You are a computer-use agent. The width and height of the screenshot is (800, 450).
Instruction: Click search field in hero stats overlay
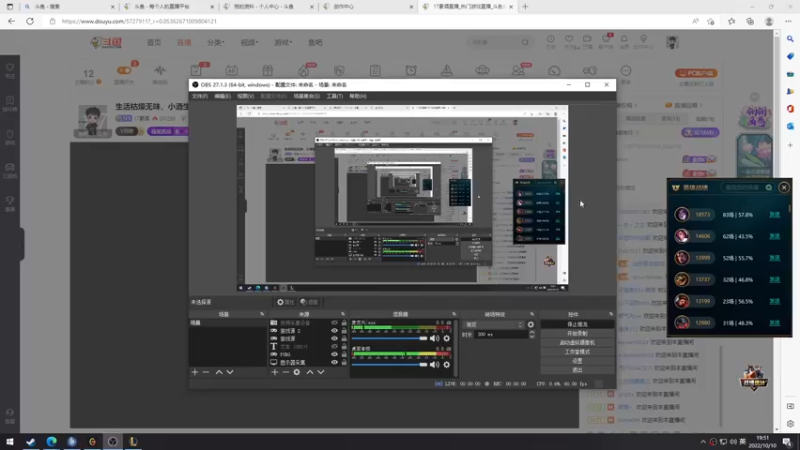tap(747, 188)
